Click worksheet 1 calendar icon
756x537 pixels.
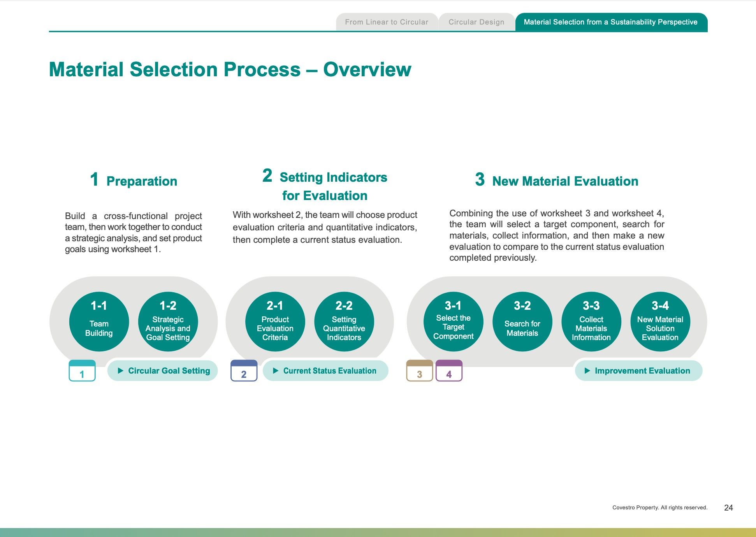click(82, 371)
